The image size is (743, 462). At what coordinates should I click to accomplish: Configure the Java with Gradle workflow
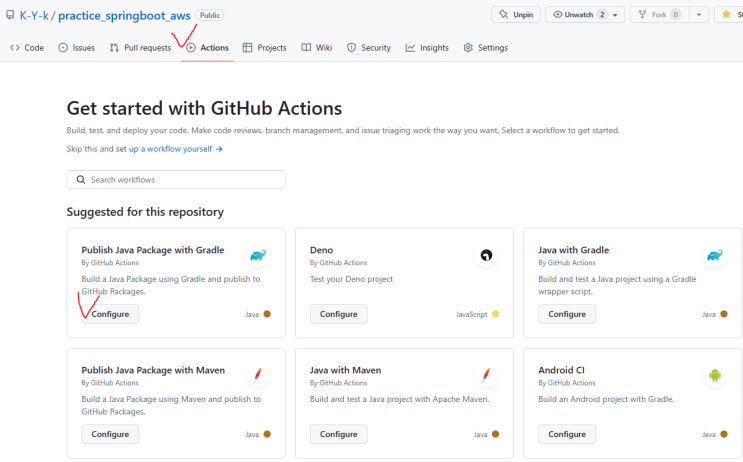click(x=567, y=314)
